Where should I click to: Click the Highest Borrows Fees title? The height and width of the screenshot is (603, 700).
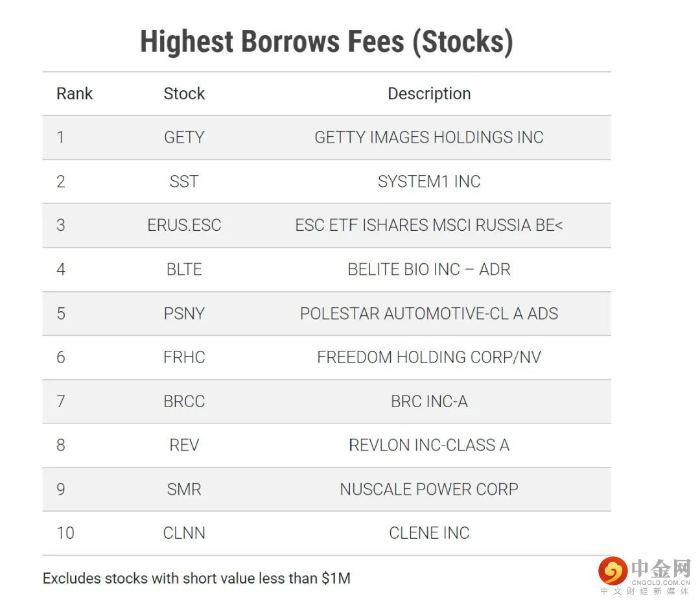coord(327,41)
